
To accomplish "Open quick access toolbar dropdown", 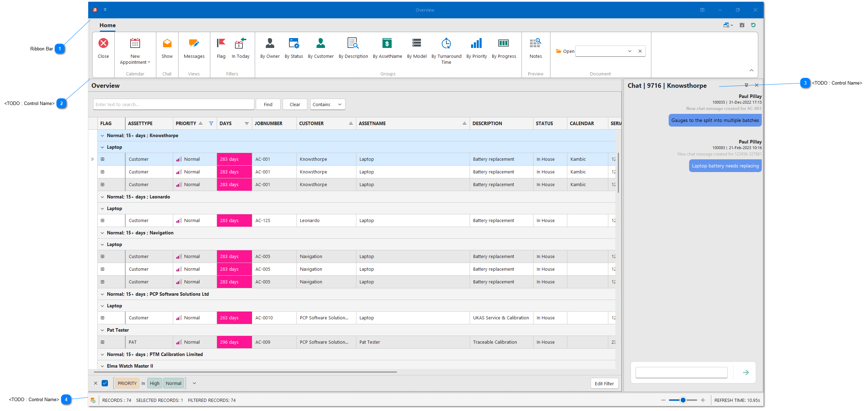I will [105, 10].
